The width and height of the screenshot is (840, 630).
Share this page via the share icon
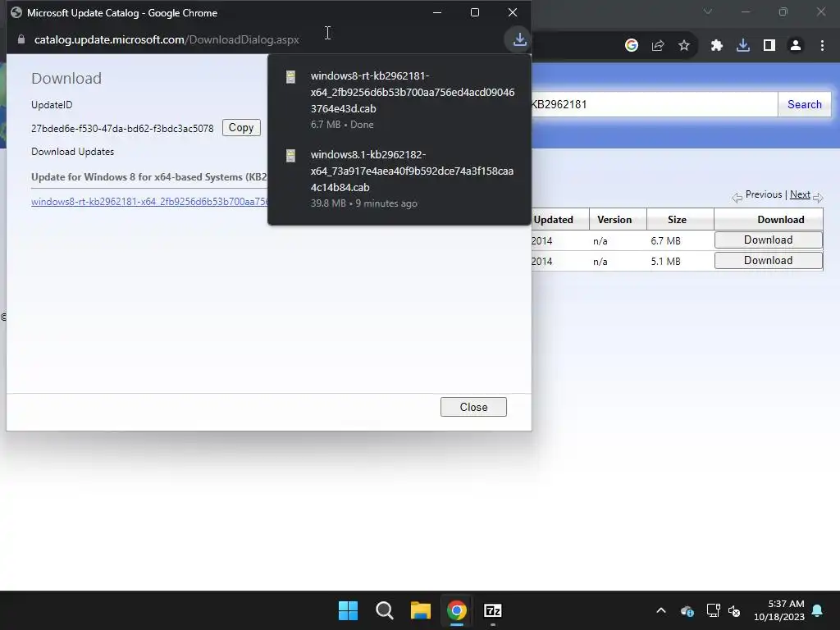(x=658, y=46)
